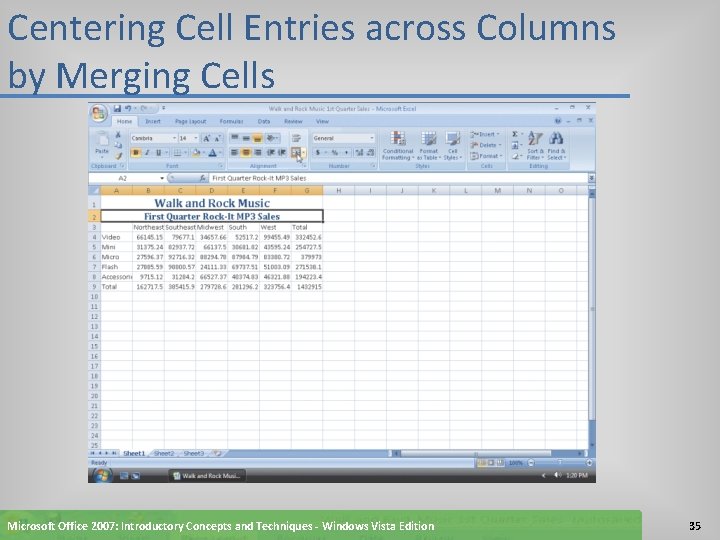Open font size 14 dropdown
The width and height of the screenshot is (720, 540).
[x=196, y=138]
